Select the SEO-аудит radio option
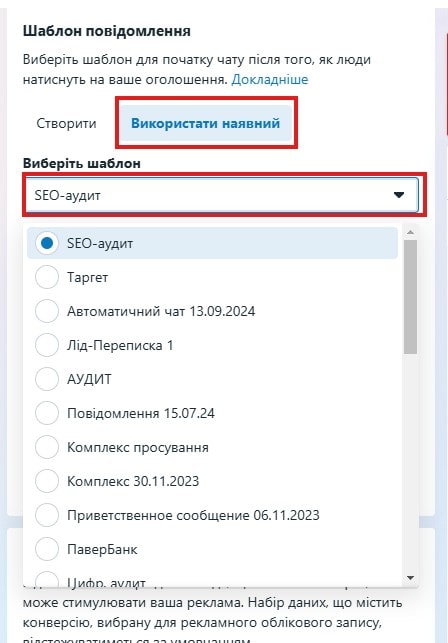448x643 pixels. tap(47, 243)
